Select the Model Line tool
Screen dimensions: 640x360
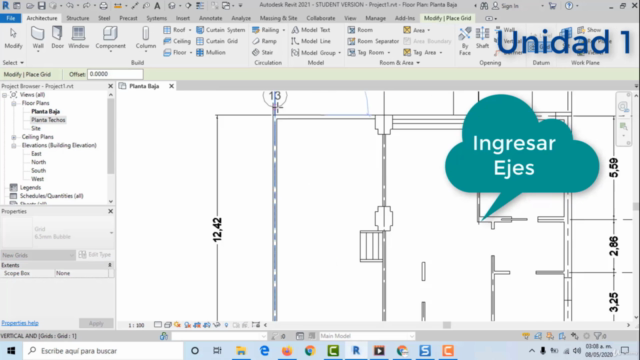(x=311, y=41)
